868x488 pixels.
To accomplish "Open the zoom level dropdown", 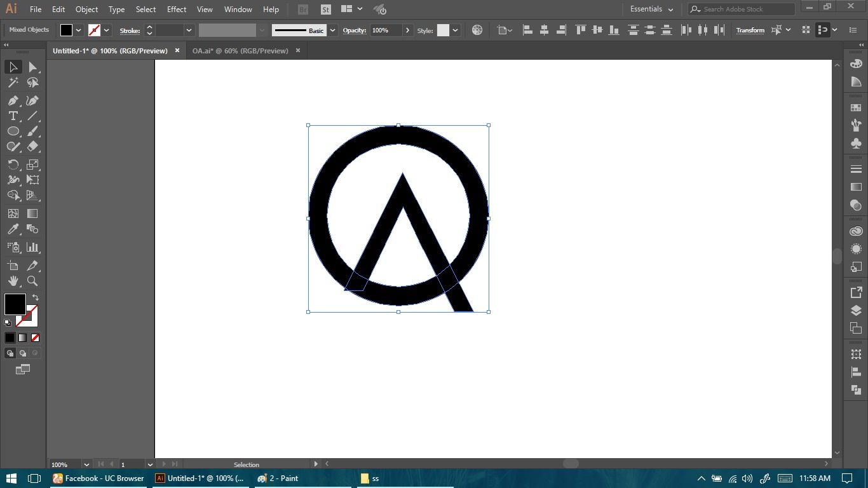I will (x=86, y=464).
